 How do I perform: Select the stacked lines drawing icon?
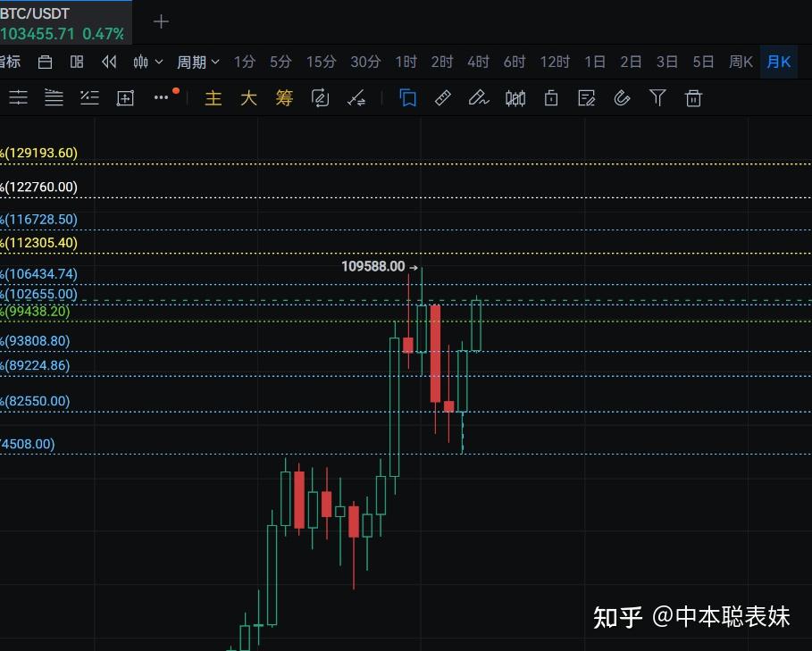point(54,97)
